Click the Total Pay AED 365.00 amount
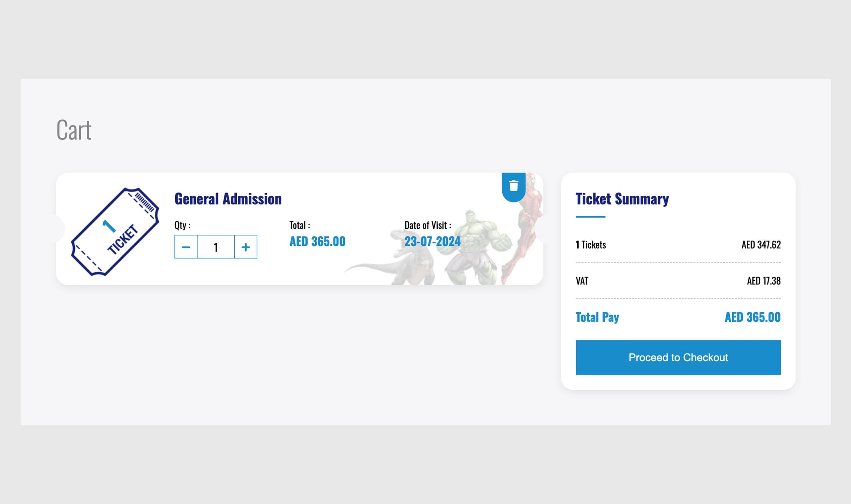851x504 pixels. click(x=752, y=317)
